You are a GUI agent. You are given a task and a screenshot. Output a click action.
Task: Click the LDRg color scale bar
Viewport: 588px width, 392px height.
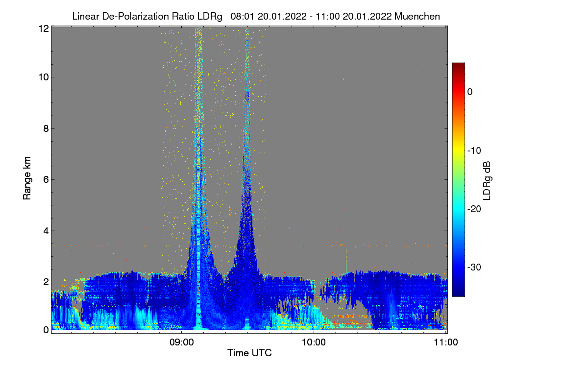pos(458,179)
